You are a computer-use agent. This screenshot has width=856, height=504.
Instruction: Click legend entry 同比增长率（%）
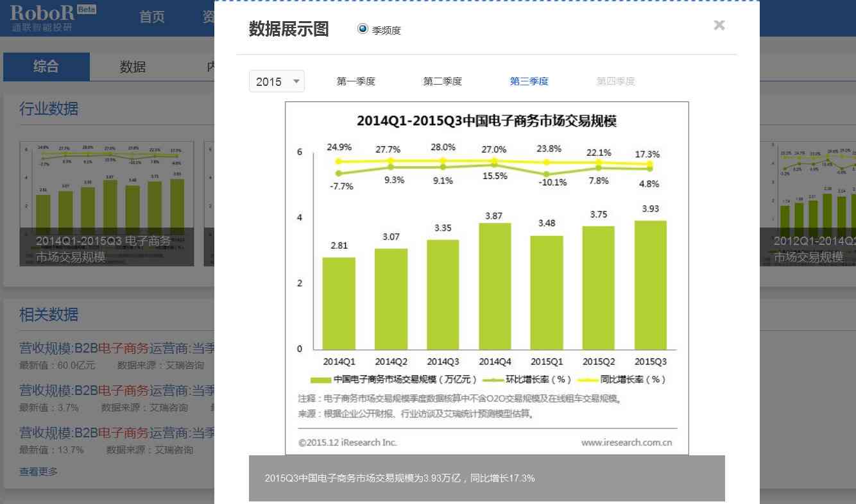point(623,380)
